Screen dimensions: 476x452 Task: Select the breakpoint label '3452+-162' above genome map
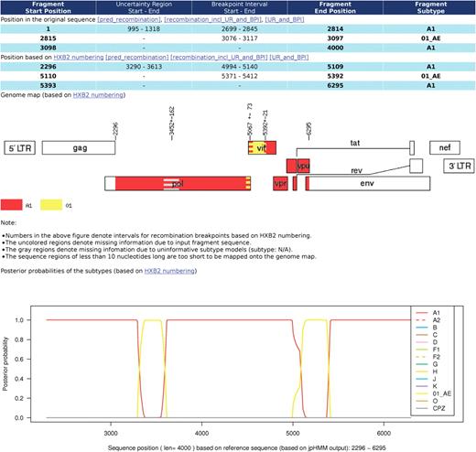pos(172,124)
